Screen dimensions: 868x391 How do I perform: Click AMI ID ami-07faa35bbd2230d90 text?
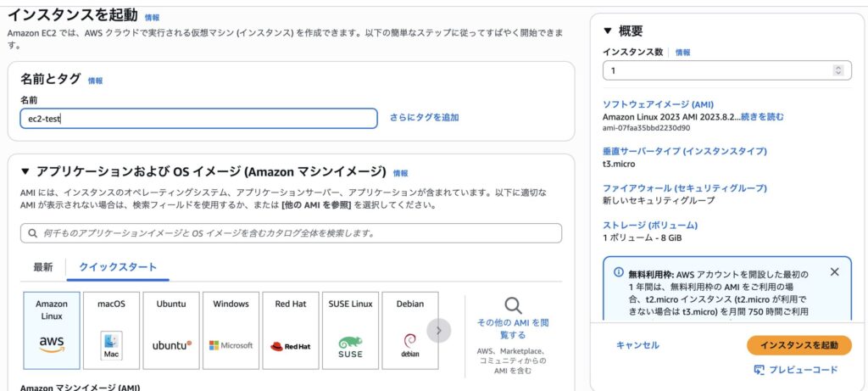pos(646,128)
